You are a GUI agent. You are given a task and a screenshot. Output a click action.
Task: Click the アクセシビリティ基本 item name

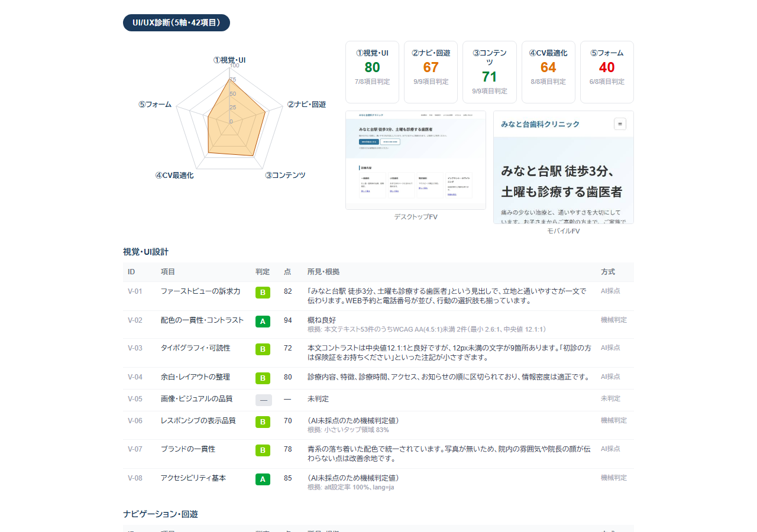pyautogui.click(x=193, y=478)
